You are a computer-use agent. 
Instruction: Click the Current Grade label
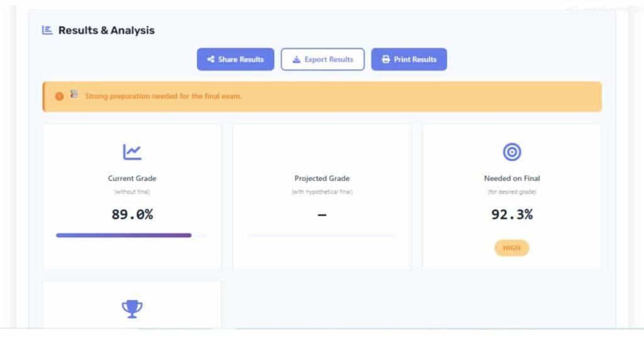(x=132, y=179)
